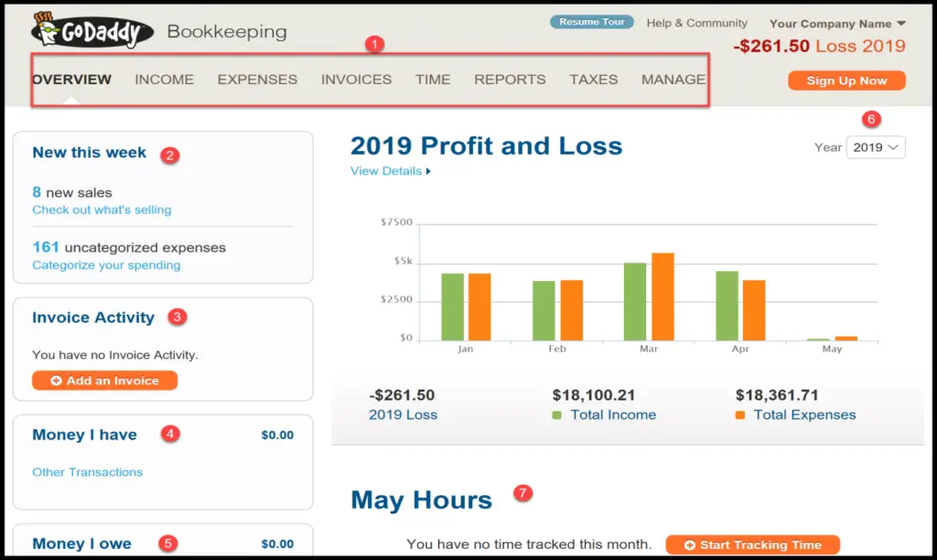Go to the Income tab
Screen dimensions: 937x560
tap(165, 80)
